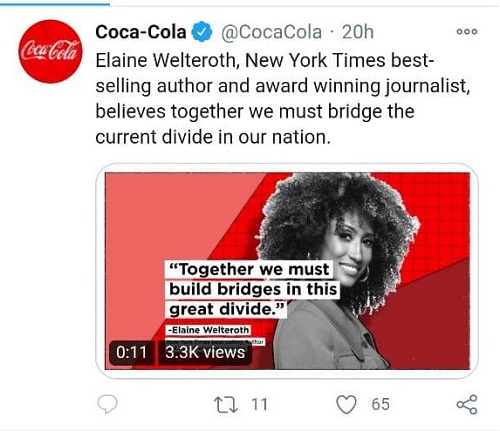Open the Coca-Cola profile avatar
Viewport: 500px width, 431px height.
[50, 51]
